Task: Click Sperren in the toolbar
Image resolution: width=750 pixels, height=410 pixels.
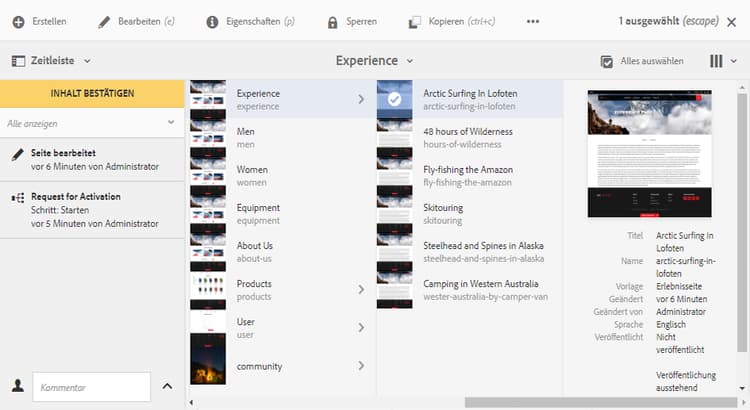Action: (361, 22)
